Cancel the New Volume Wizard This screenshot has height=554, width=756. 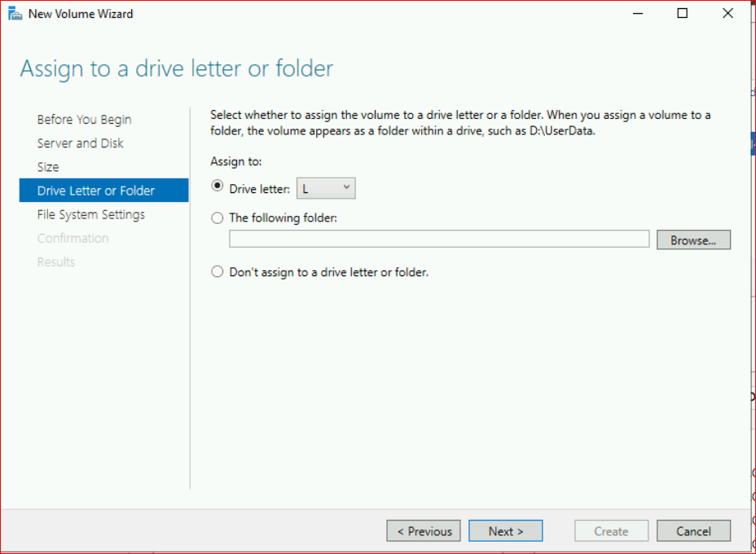tap(693, 531)
